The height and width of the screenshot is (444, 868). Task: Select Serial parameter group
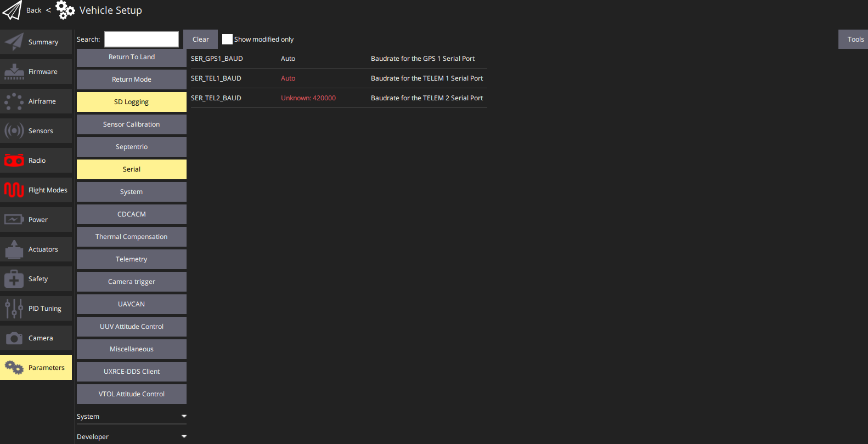pyautogui.click(x=132, y=169)
